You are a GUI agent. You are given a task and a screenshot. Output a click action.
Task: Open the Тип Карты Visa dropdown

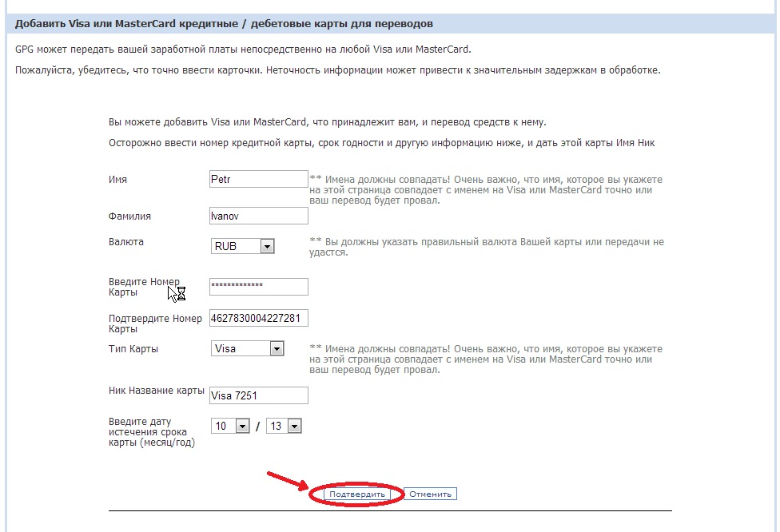tap(247, 348)
